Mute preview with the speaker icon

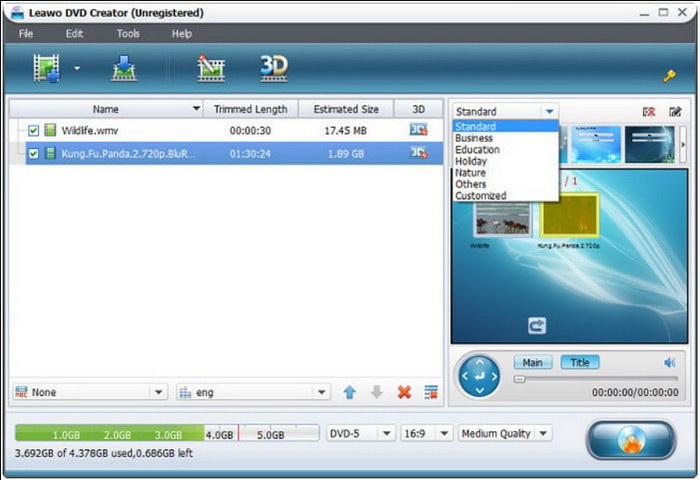click(x=669, y=363)
